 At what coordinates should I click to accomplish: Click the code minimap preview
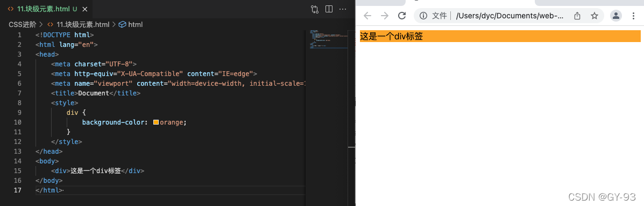pos(329,39)
